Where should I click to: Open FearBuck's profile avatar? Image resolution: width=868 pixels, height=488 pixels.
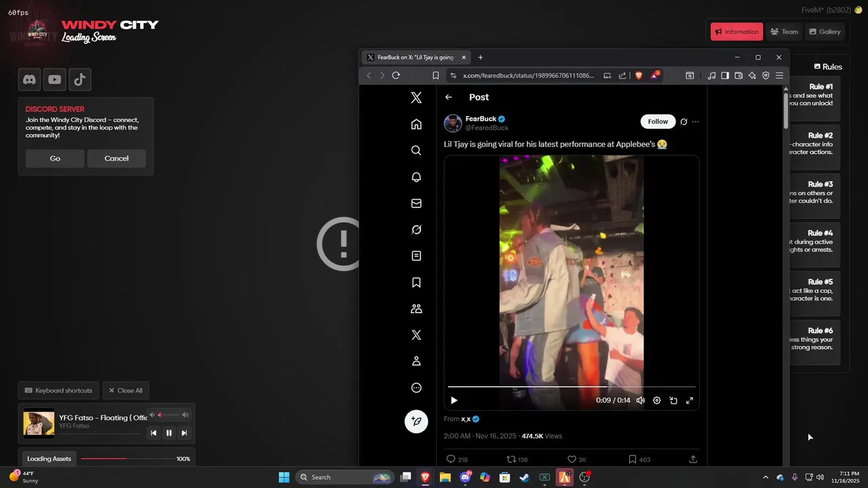[x=453, y=123]
